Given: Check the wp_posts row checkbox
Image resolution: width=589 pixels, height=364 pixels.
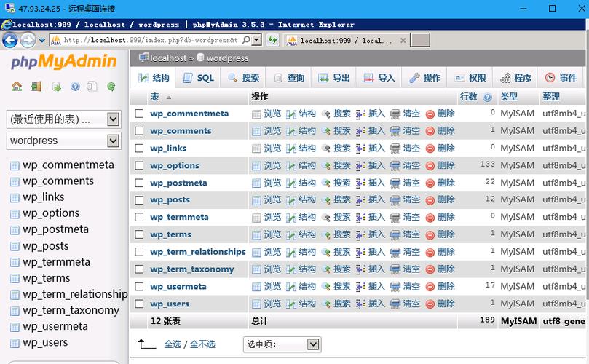Looking at the screenshot, I should pos(139,200).
